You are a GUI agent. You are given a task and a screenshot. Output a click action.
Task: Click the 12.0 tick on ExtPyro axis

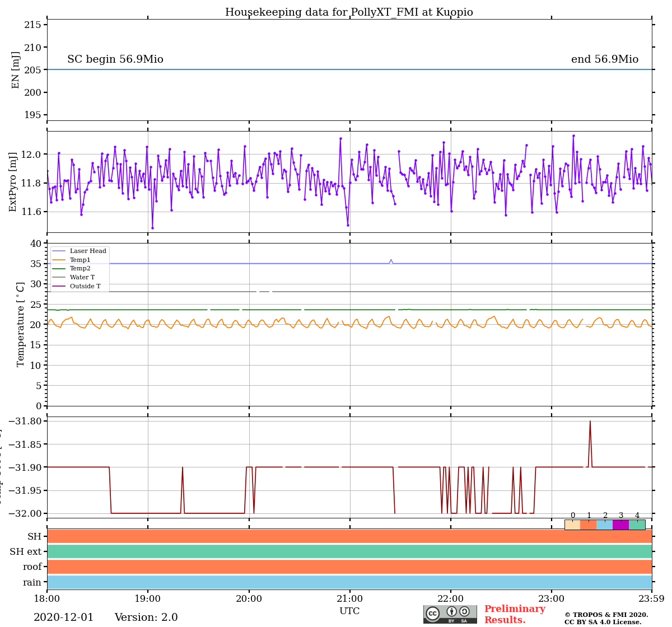click(x=32, y=155)
